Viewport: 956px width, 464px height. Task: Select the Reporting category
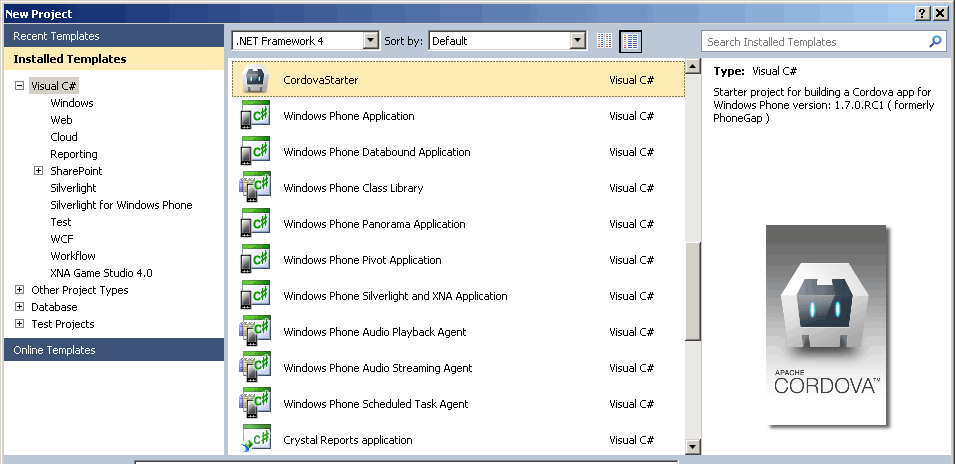pos(74,154)
